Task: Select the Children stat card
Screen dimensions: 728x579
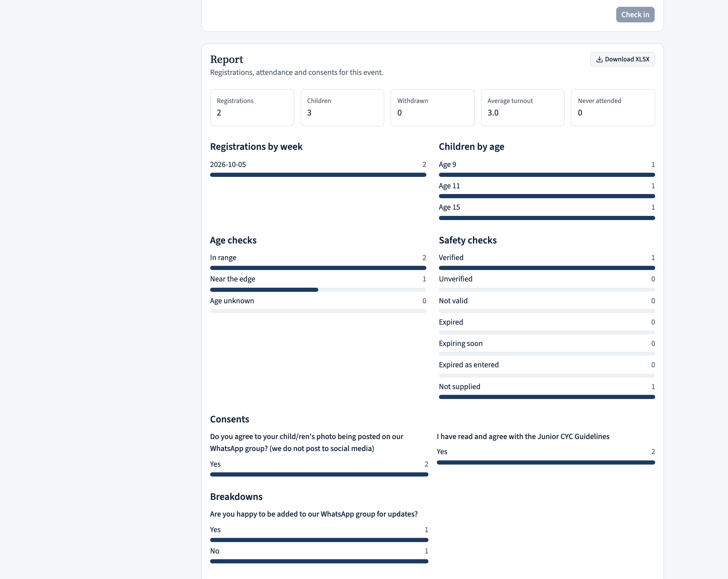Action: coord(342,107)
